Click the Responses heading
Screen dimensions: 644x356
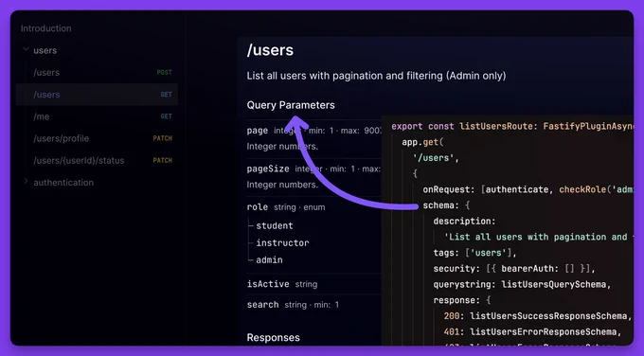pos(273,337)
